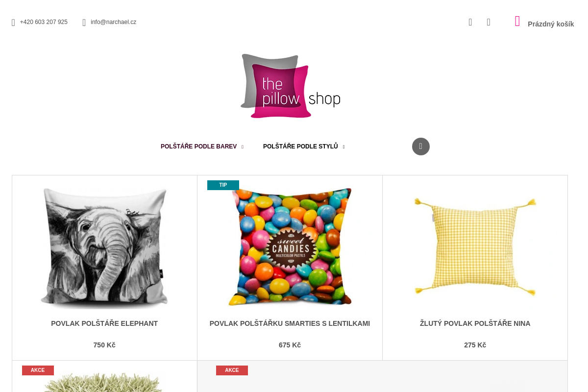Open the Polštáře podle stylů menu
The width and height of the screenshot is (588, 392).
[x=300, y=147]
